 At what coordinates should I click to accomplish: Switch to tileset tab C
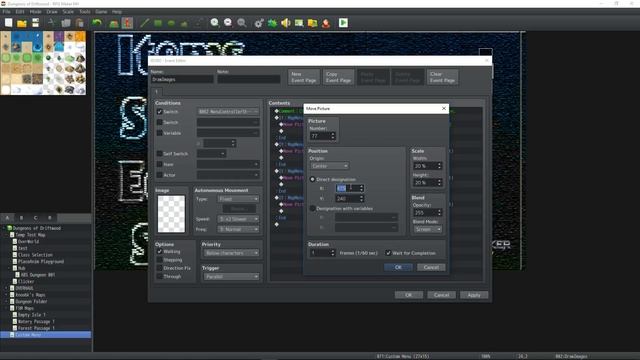(36, 218)
